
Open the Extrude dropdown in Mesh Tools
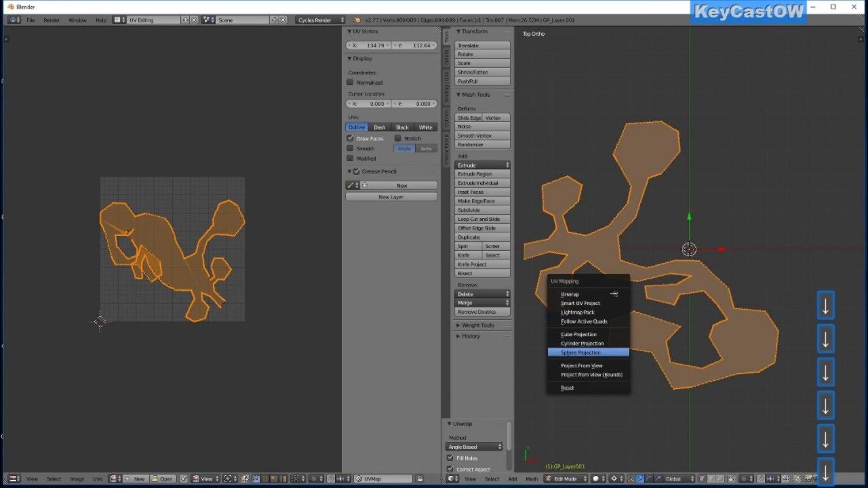tap(482, 165)
